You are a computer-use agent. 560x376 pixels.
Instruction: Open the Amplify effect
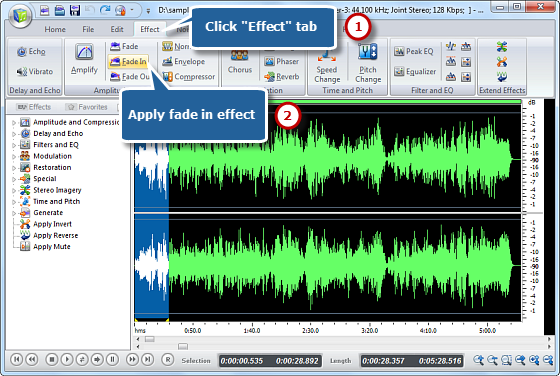coord(84,59)
